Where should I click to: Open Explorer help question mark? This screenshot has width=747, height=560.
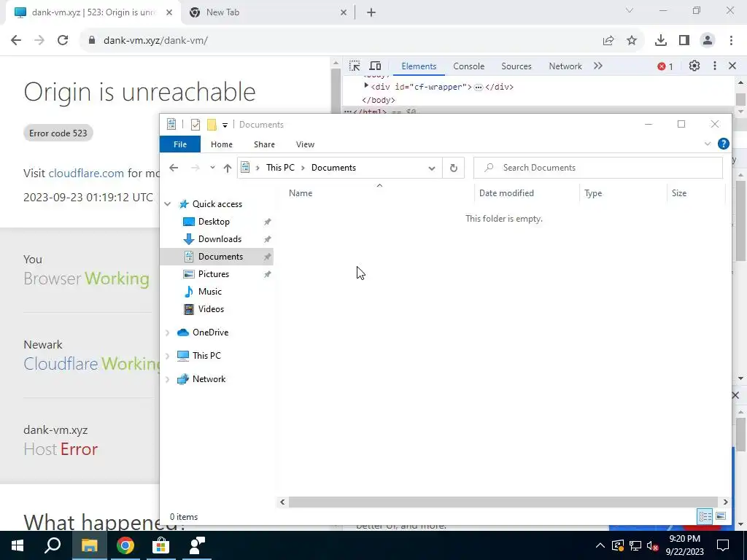pos(723,144)
